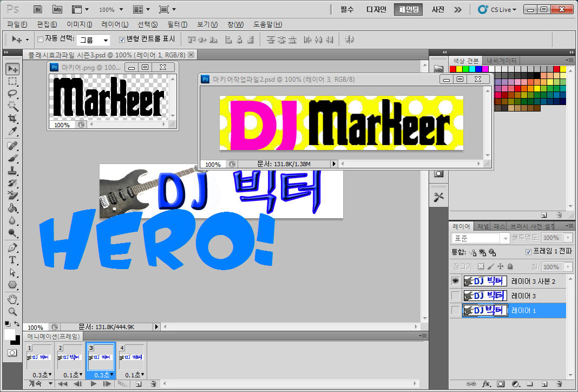
Task: Select the Path Selection tool
Action: [12, 272]
